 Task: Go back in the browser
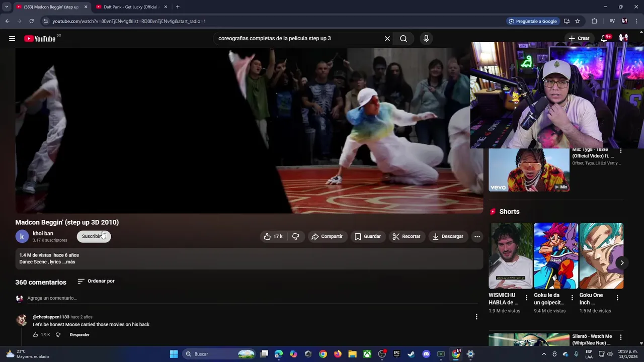(7, 21)
